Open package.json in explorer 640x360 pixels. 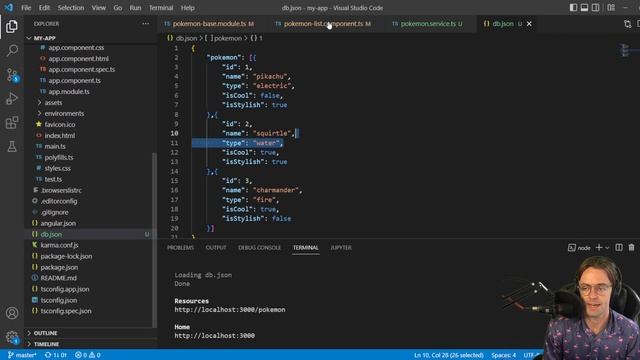[59, 267]
